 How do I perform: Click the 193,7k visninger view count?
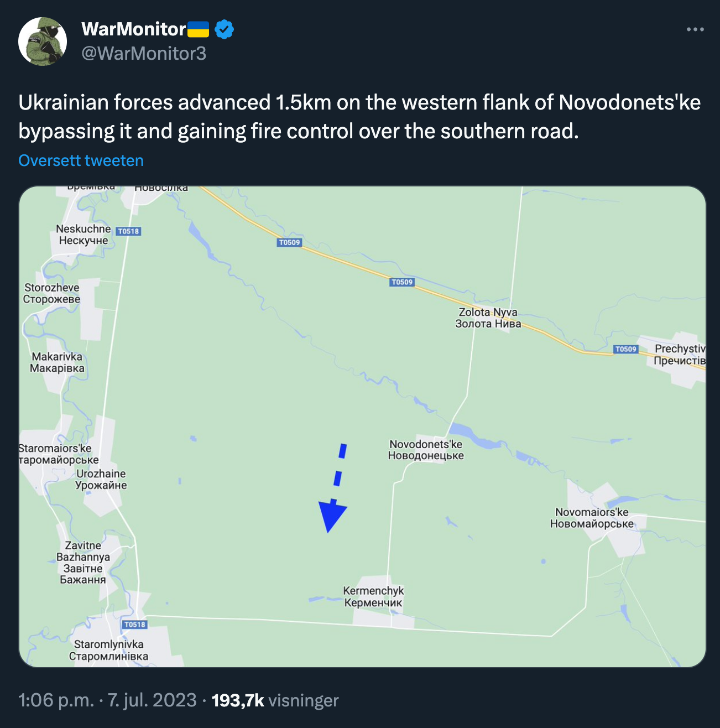click(275, 700)
